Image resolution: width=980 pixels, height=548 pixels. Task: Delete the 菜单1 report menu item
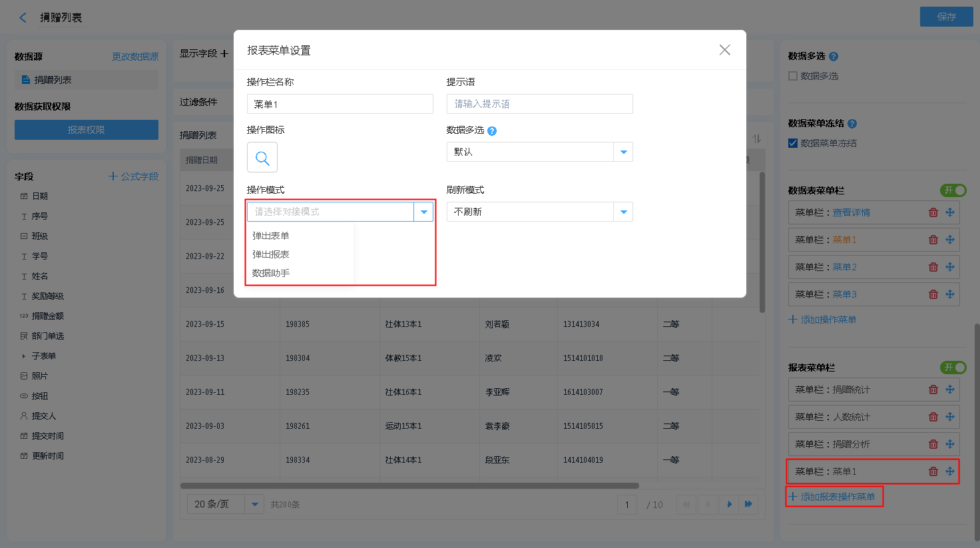[x=933, y=471]
